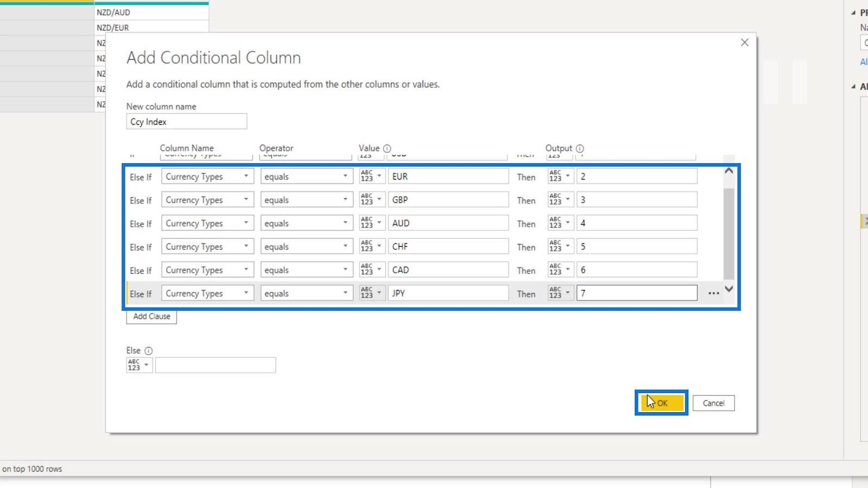Change the value type icon for CAD
The width and height of the screenshot is (868, 488).
coord(372,269)
